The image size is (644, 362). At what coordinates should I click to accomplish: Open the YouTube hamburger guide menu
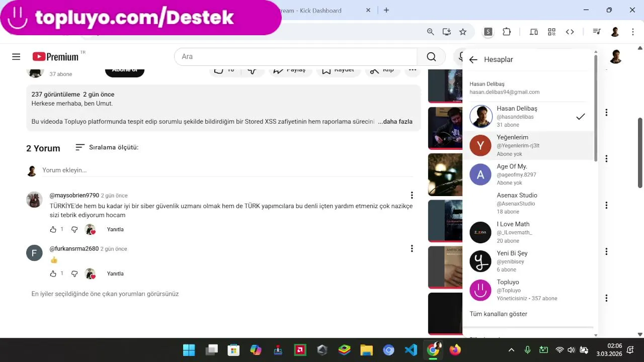[16, 57]
